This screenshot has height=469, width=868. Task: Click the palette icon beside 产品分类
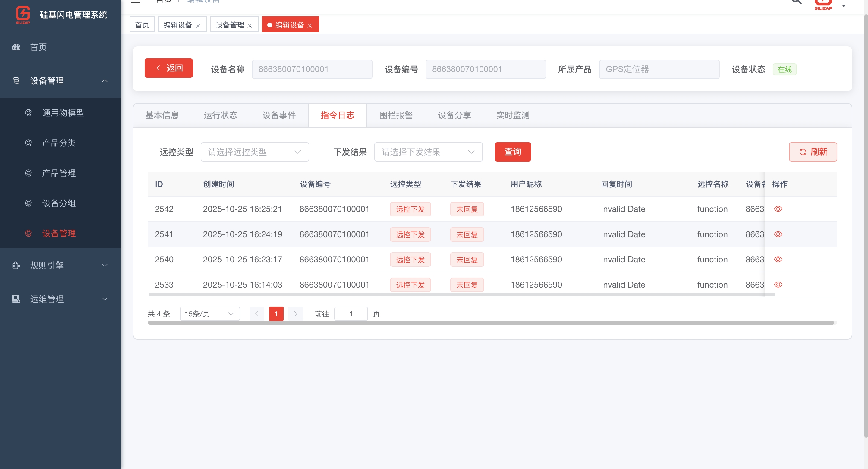pos(29,143)
